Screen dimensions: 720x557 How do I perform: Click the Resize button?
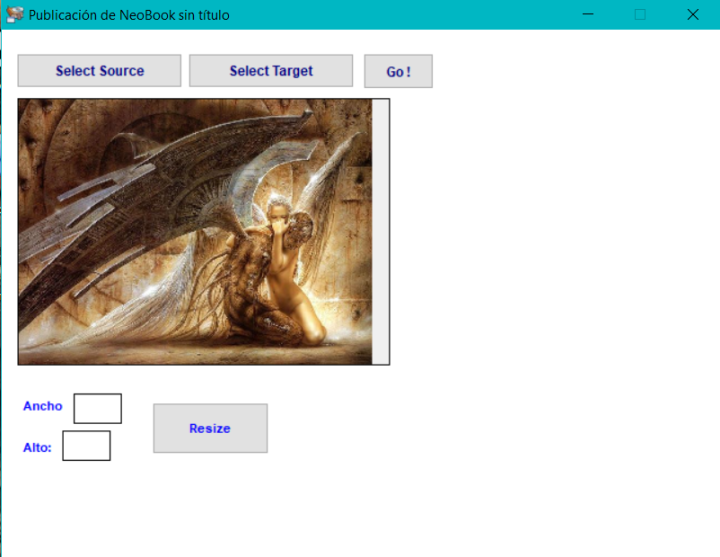210,428
